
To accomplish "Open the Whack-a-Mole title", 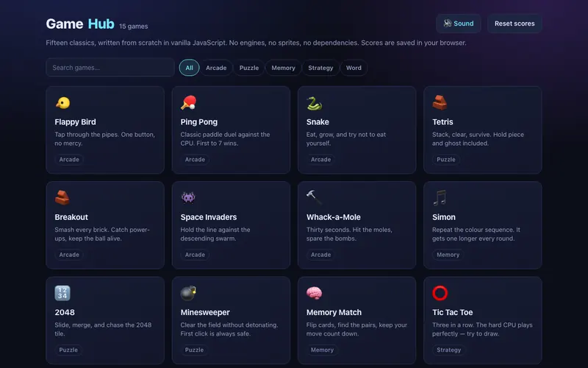I will (334, 217).
